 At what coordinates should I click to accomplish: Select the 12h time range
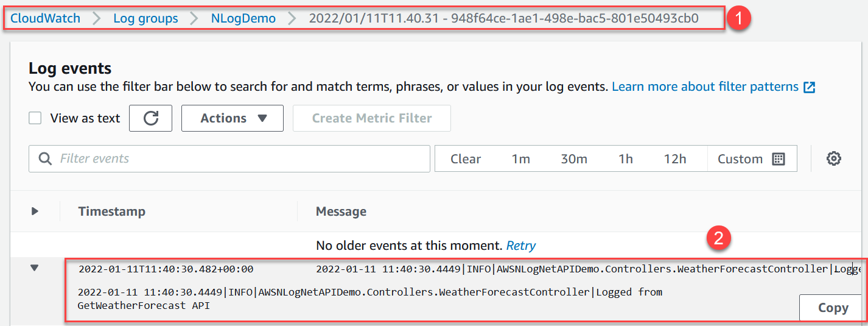(x=674, y=158)
